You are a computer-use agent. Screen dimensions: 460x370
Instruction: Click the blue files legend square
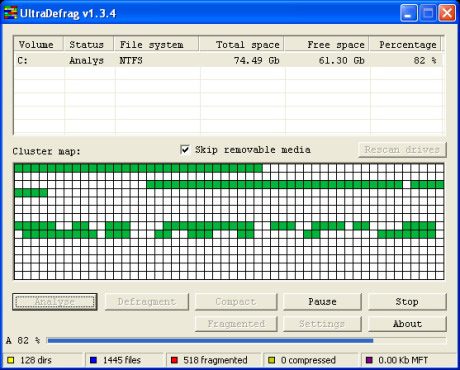[x=93, y=360]
